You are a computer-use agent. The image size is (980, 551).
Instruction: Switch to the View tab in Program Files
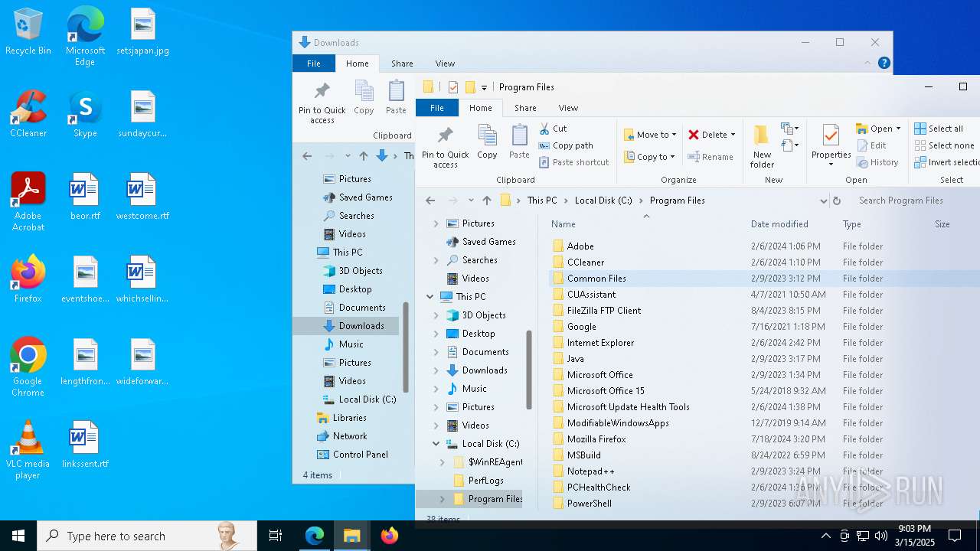tap(568, 108)
